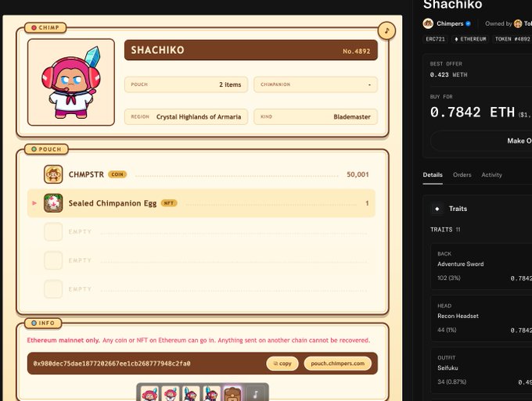Select the wallet address text 0x980dec75...
The image size is (532, 401).
112,363
